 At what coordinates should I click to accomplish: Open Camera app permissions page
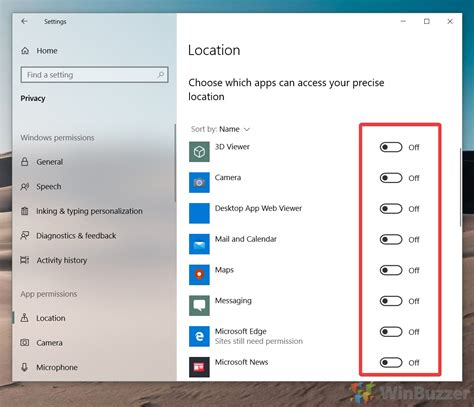pos(49,343)
